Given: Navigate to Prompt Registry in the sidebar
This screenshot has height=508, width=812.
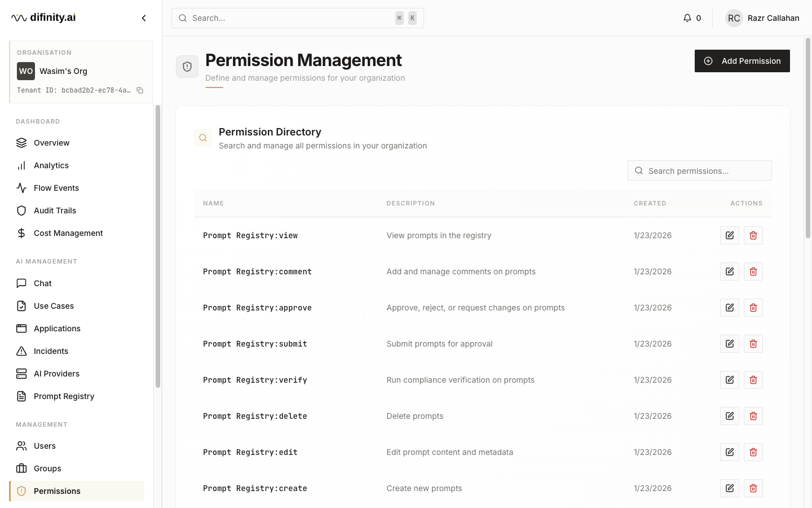Looking at the screenshot, I should (77, 396).
